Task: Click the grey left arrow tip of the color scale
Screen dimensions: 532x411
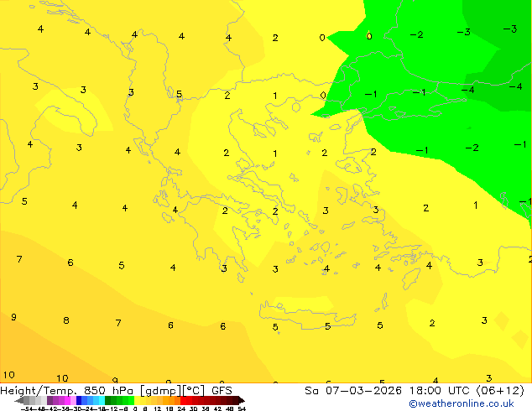Action: (18, 400)
